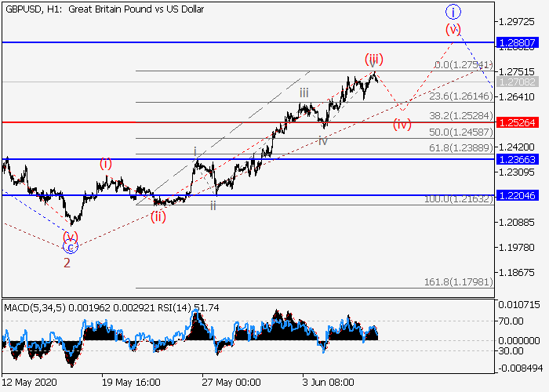Select the 38.2(1.25284) Fibonacci level label
The image size is (549, 392).
pyautogui.click(x=462, y=114)
